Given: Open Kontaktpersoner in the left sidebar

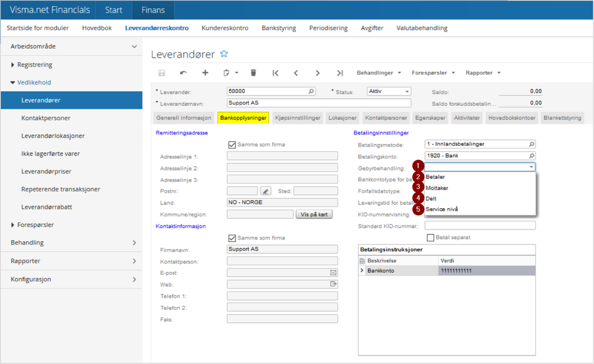Looking at the screenshot, I should click(x=46, y=118).
